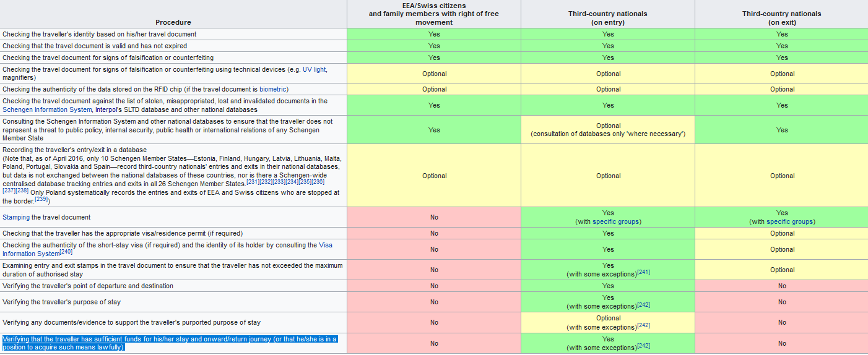Viewport: 868px width, 355px height.
Task: Open reference [239] after the Poland note
Action: click(x=41, y=199)
